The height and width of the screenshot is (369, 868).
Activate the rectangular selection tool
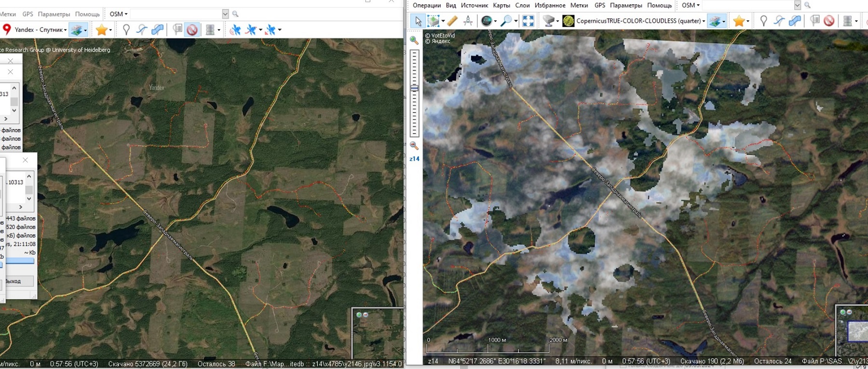pyautogui.click(x=434, y=21)
